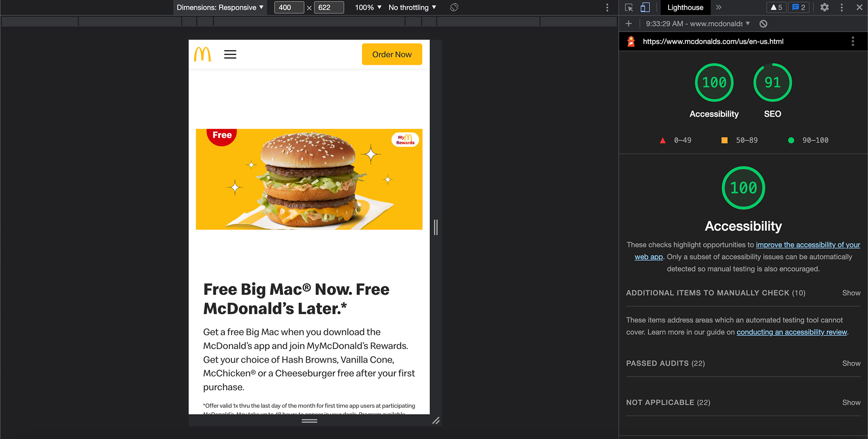Image resolution: width=868 pixels, height=439 pixels.
Task: Open DevTools customize kebab menu
Action: (842, 7)
